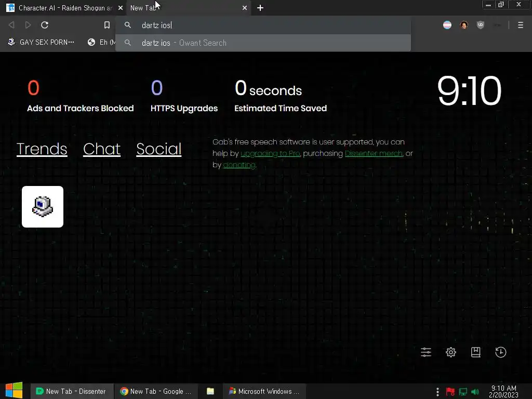The image size is (532, 399).
Task: Follow the 'upgrading to Pro' link
Action: (x=270, y=153)
